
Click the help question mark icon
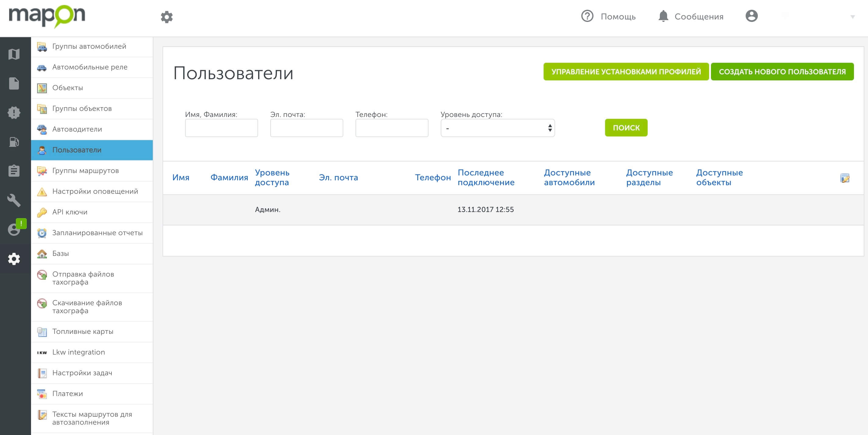tap(587, 16)
